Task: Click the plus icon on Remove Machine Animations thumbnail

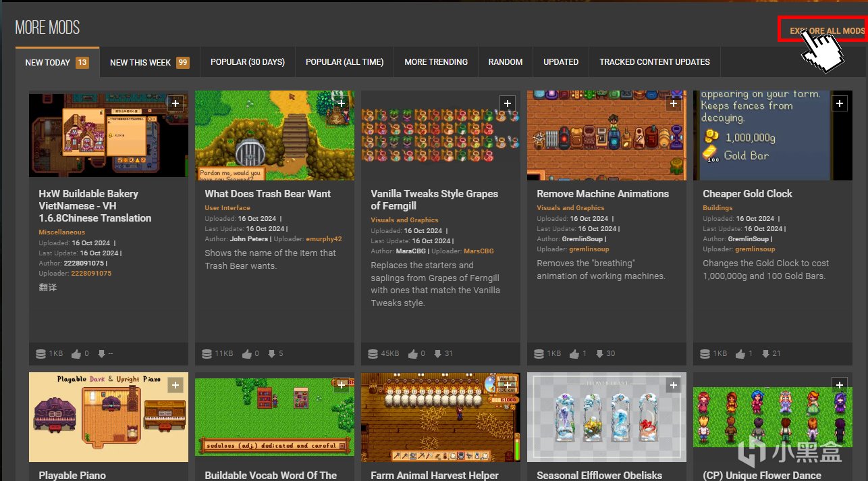Action: click(674, 103)
